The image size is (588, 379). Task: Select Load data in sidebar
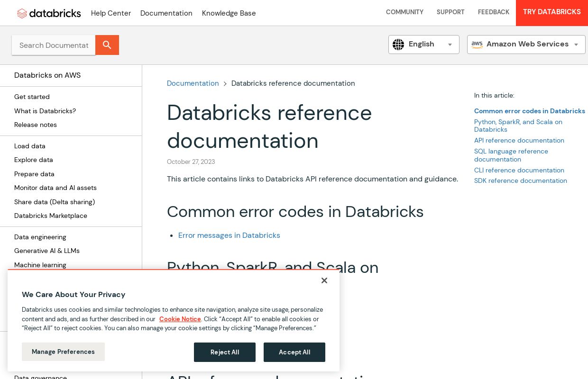[x=30, y=146]
